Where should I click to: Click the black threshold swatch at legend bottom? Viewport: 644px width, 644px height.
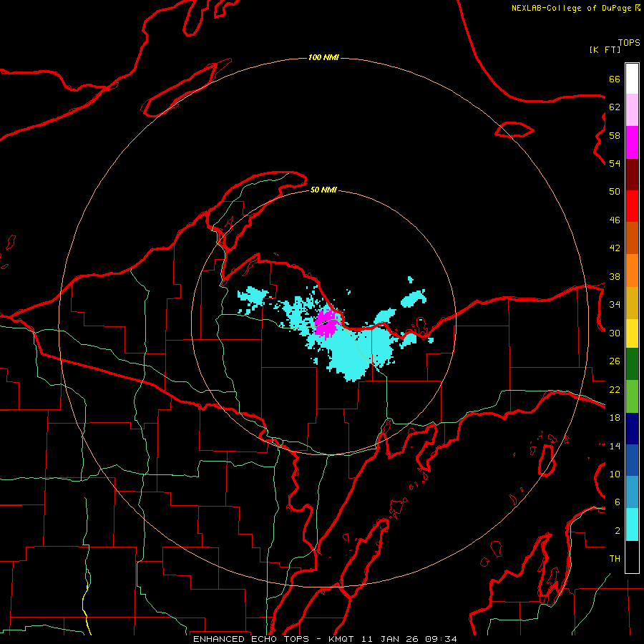click(632, 557)
